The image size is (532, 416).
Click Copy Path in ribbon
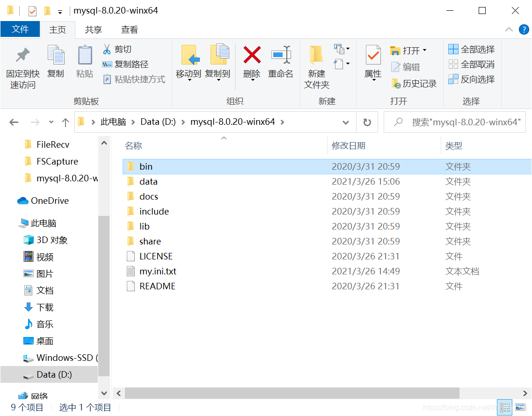[125, 65]
